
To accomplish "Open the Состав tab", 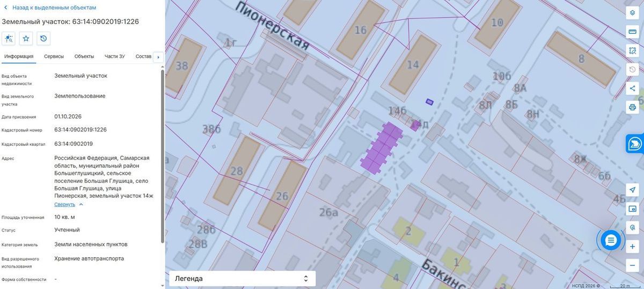I will [144, 56].
